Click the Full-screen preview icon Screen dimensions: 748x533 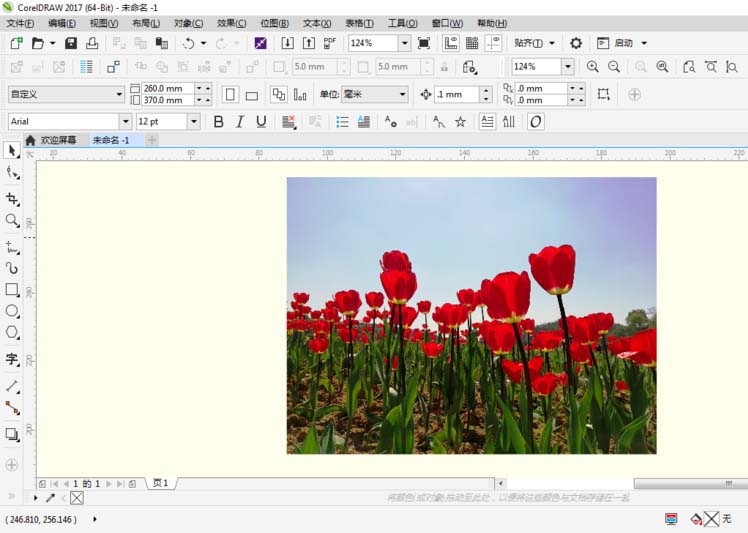pyautogui.click(x=424, y=43)
